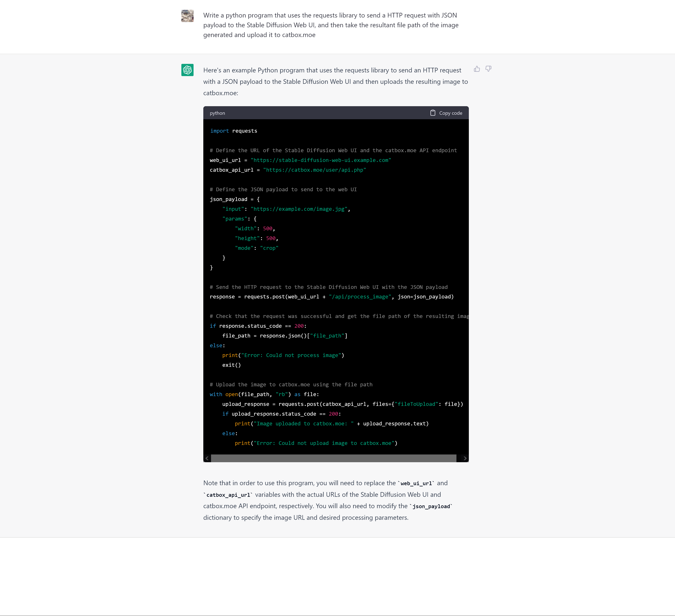Click the web_ui_url string value
The height and width of the screenshot is (616, 675).
click(321, 160)
